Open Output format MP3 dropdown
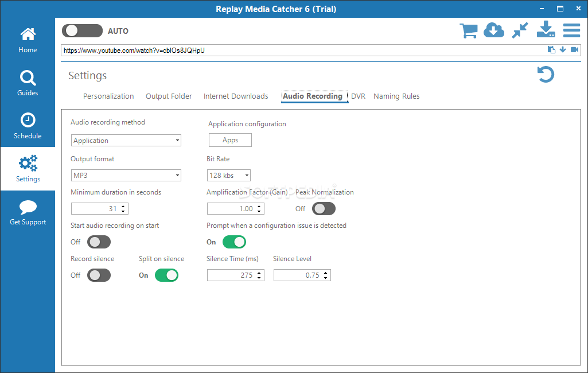This screenshot has width=588, height=373. 126,175
